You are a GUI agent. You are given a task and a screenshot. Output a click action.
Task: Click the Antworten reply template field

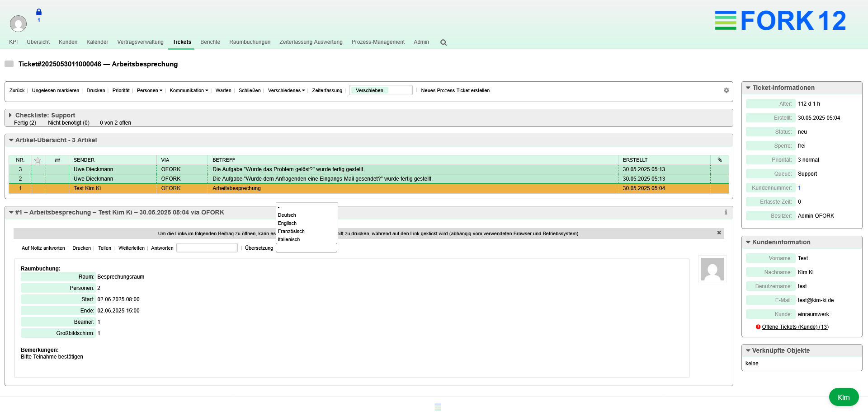click(207, 248)
